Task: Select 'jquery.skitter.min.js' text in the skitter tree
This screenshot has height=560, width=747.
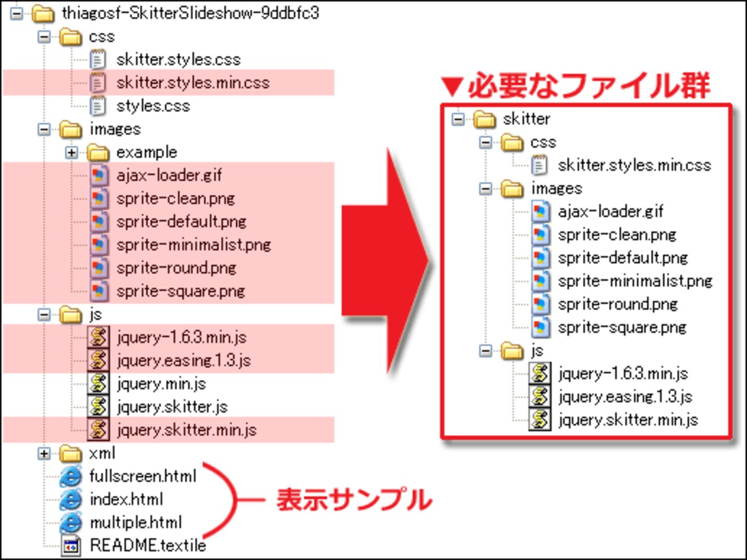Action: pos(627,419)
